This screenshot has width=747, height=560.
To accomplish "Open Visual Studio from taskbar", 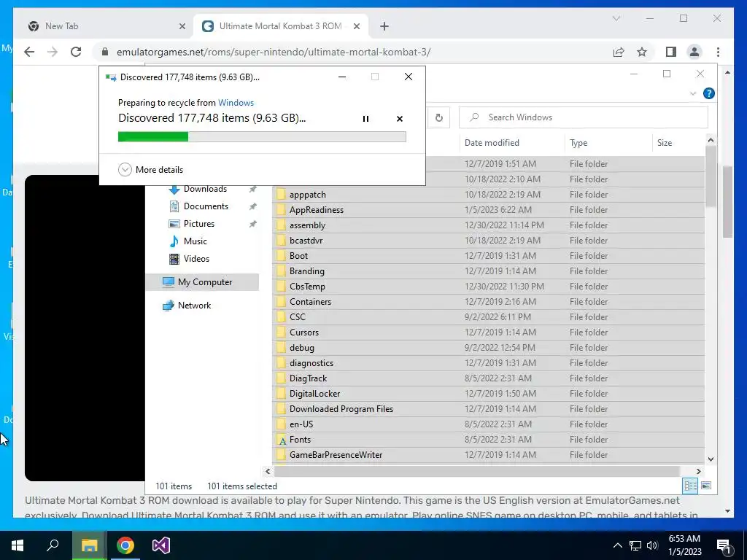I will (x=161, y=545).
